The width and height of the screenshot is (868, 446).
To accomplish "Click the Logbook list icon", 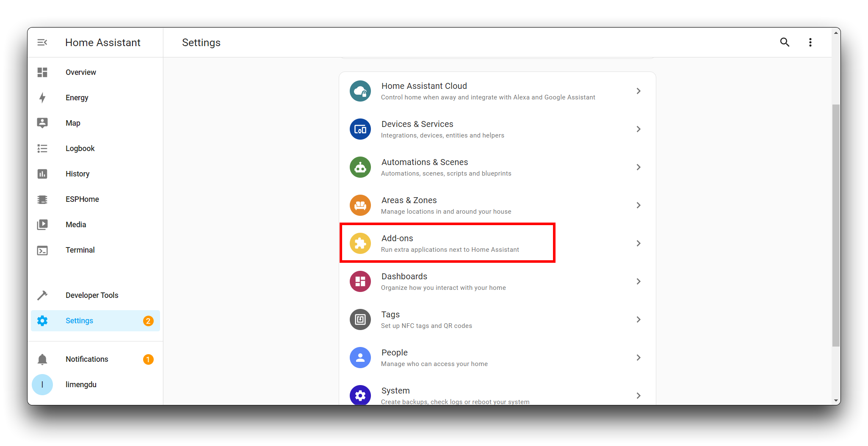I will pos(42,149).
